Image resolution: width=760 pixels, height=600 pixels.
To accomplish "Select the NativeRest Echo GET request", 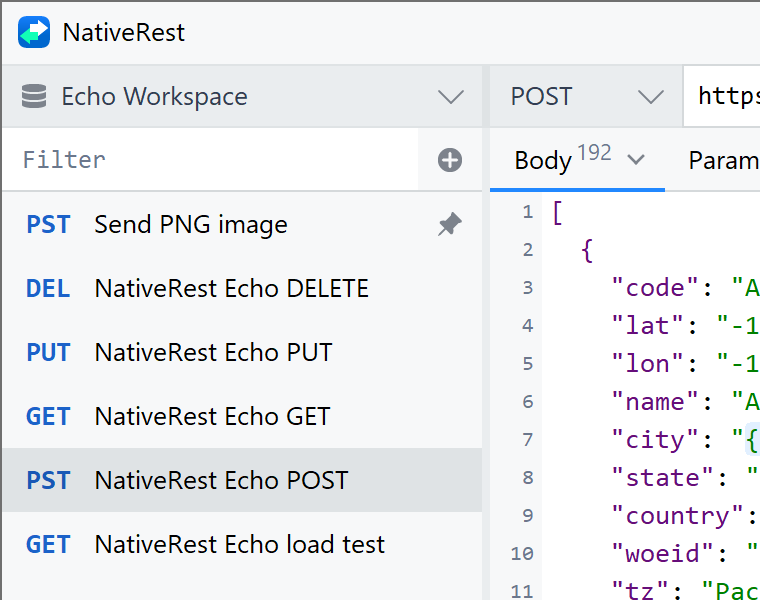I will [242, 416].
